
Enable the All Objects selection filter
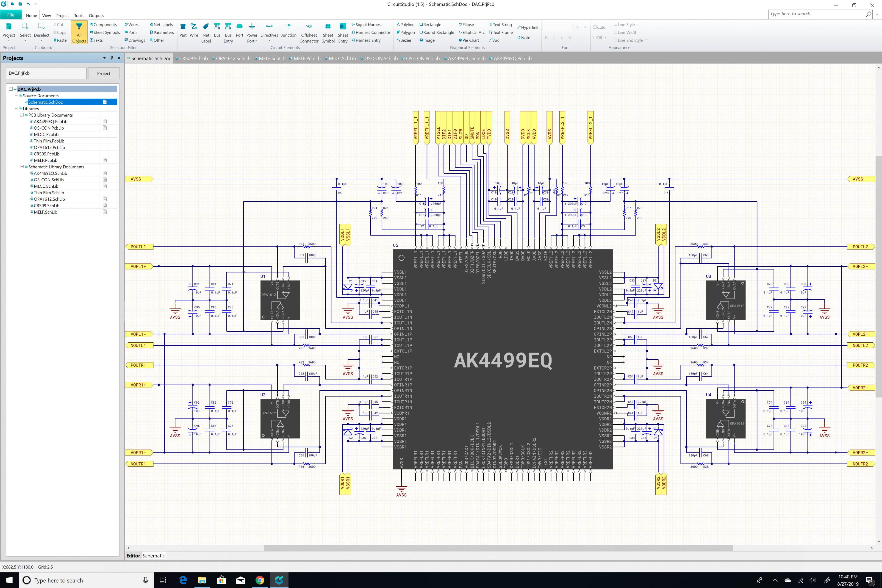[79, 33]
